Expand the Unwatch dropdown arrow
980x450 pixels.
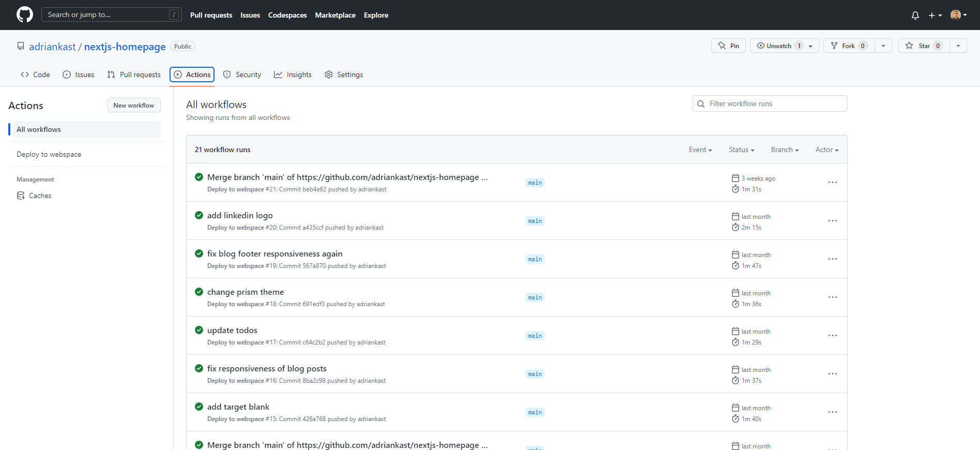point(811,46)
